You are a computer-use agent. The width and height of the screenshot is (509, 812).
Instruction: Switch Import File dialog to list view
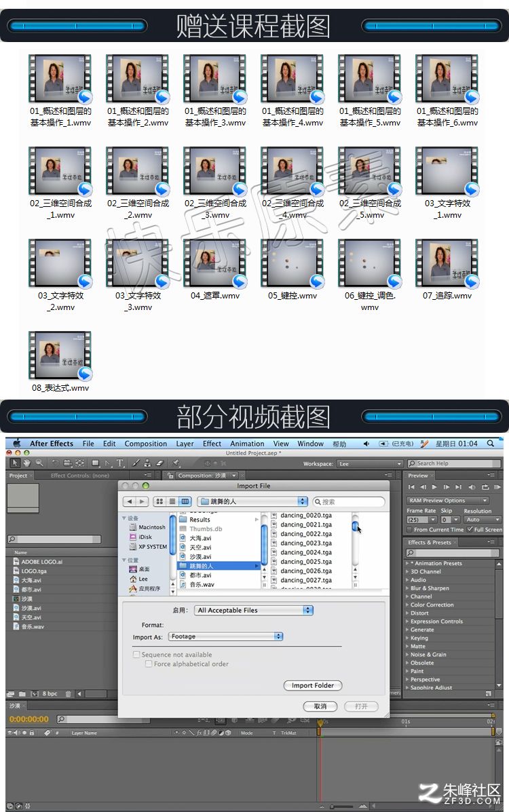point(172,501)
